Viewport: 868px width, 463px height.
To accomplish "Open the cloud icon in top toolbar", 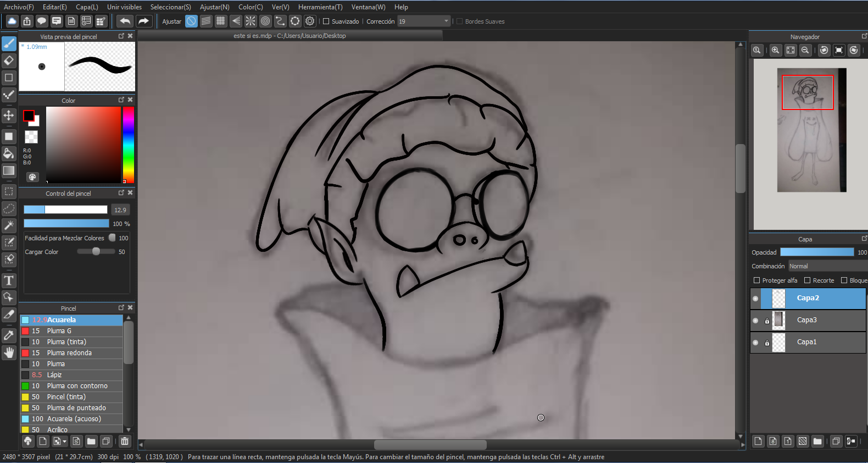I will (12, 21).
